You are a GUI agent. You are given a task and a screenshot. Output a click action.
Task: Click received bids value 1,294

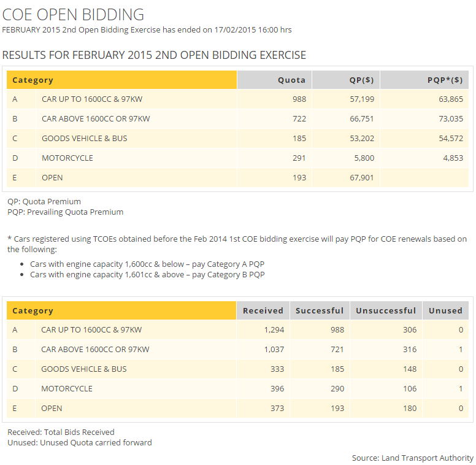(x=274, y=330)
